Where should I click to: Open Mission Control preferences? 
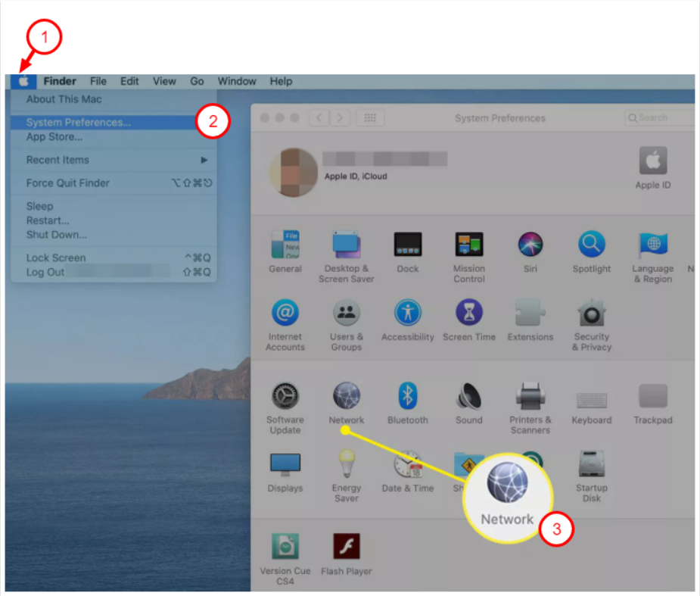tap(468, 245)
